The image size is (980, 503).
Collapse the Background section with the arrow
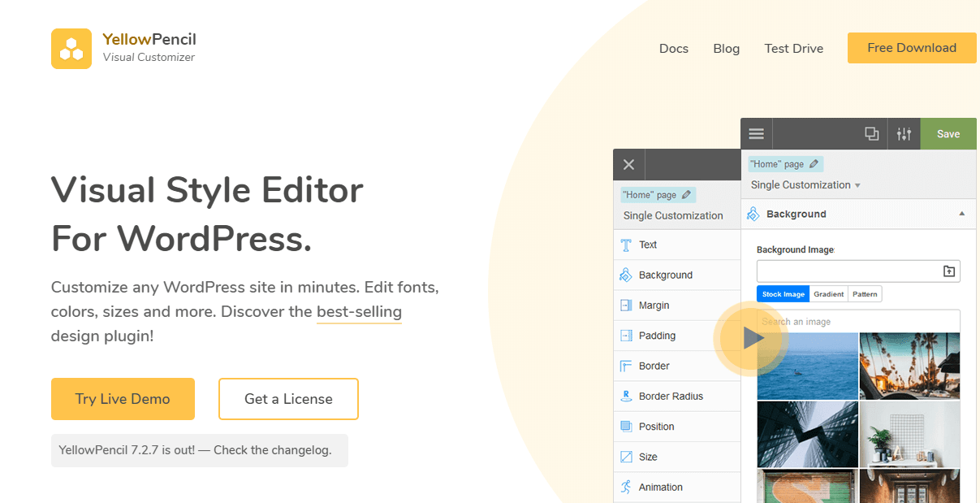coord(962,214)
